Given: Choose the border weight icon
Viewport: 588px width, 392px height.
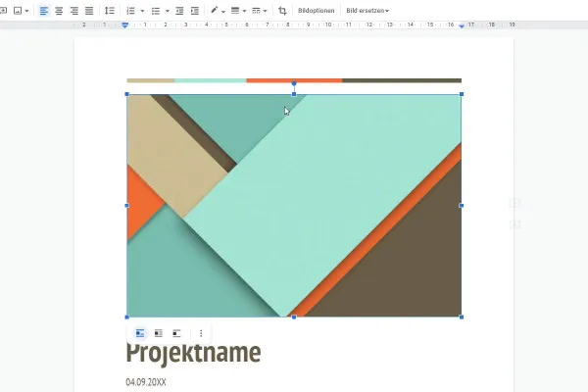Looking at the screenshot, I should (235, 10).
